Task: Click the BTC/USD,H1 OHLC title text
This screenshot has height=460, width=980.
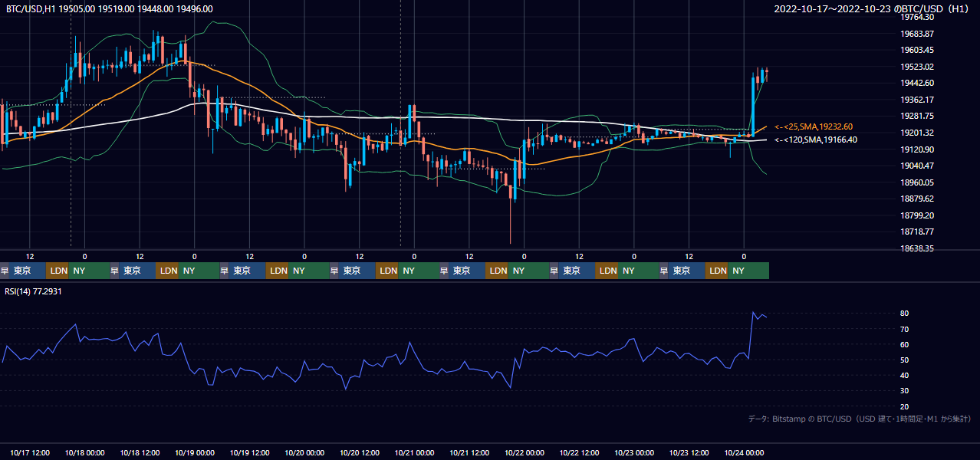Action: tap(110, 9)
